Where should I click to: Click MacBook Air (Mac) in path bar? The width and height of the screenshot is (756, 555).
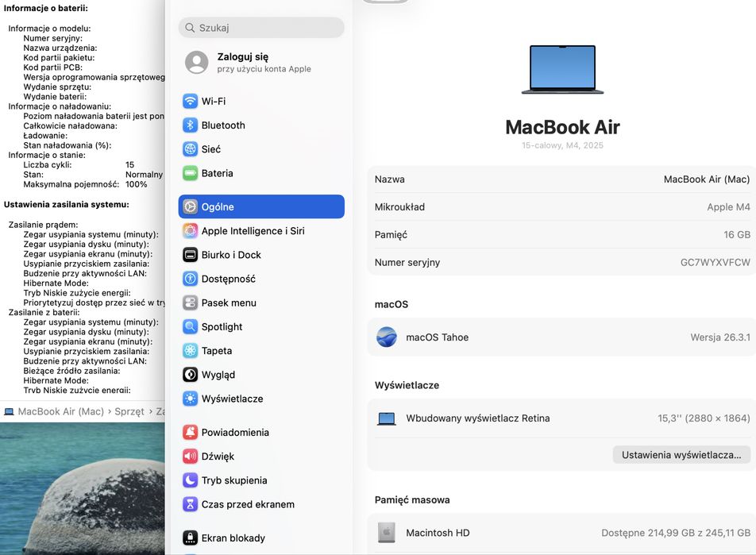point(60,411)
